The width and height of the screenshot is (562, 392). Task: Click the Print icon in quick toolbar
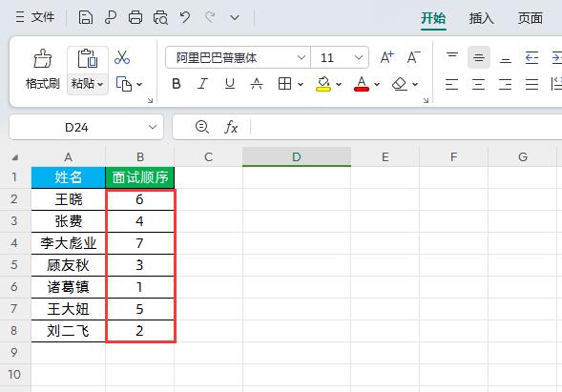click(x=135, y=17)
